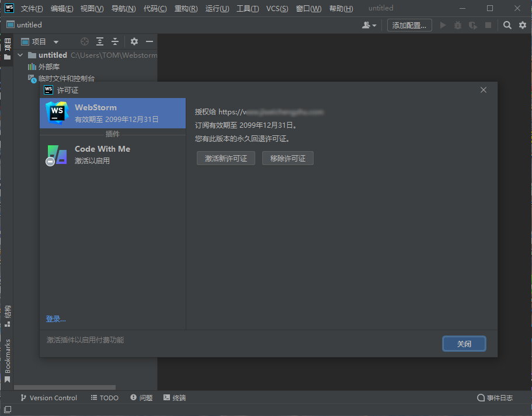The image size is (532, 416).
Task: Click the 登录... link
Action: pyautogui.click(x=56, y=319)
